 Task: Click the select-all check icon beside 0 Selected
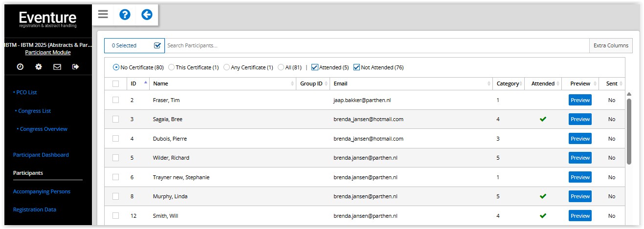157,45
